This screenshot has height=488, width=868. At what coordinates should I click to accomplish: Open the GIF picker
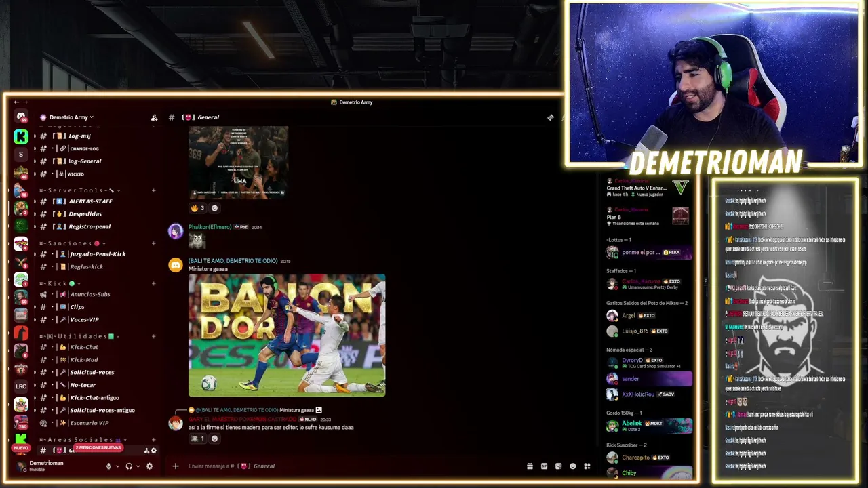coord(544,466)
